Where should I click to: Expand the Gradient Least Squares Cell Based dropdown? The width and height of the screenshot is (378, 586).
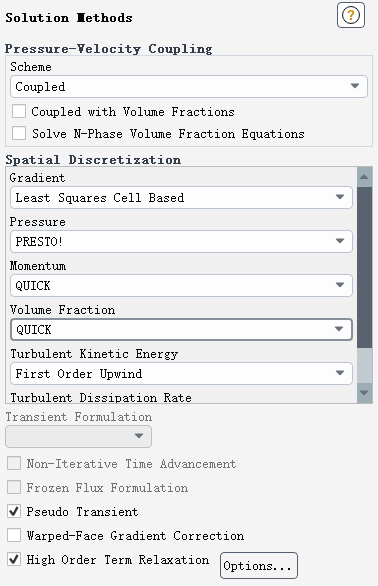(x=181, y=197)
